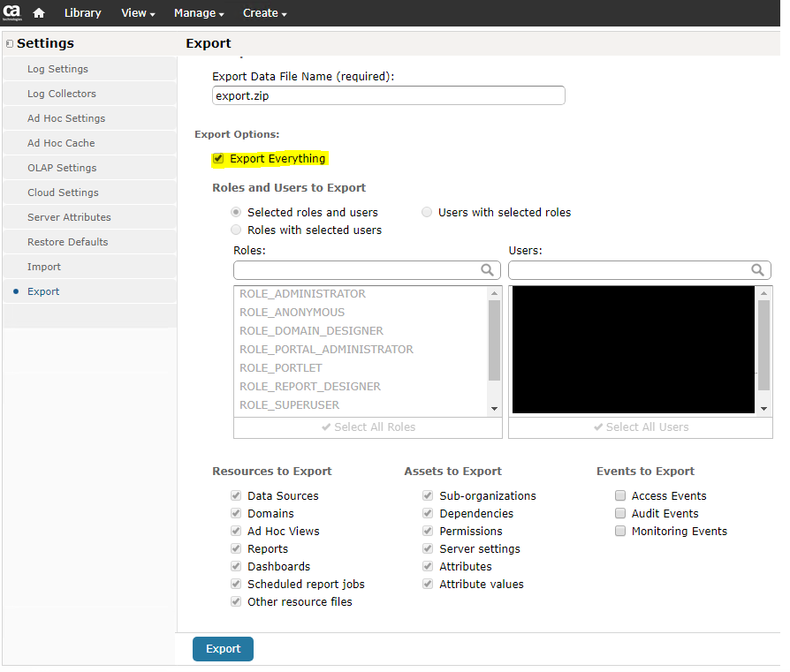Click the Home icon in top bar
Viewport: 790px width, 672px height.
point(39,13)
